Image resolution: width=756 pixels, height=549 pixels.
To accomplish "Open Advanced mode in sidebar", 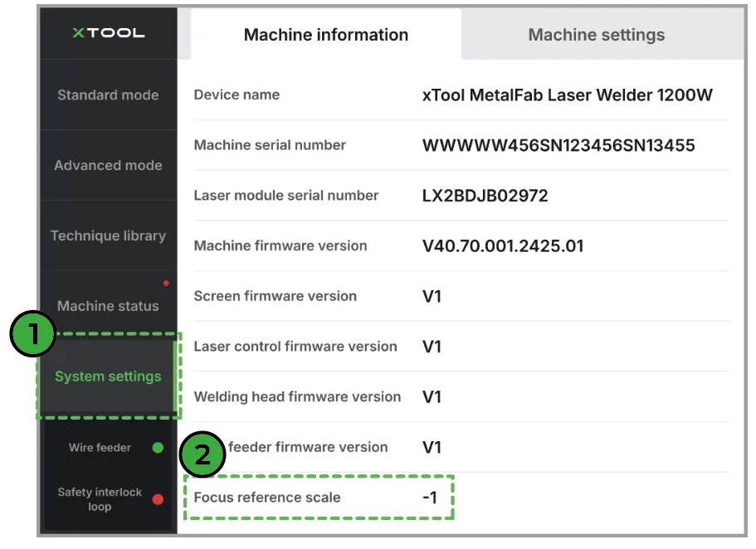I will click(108, 165).
